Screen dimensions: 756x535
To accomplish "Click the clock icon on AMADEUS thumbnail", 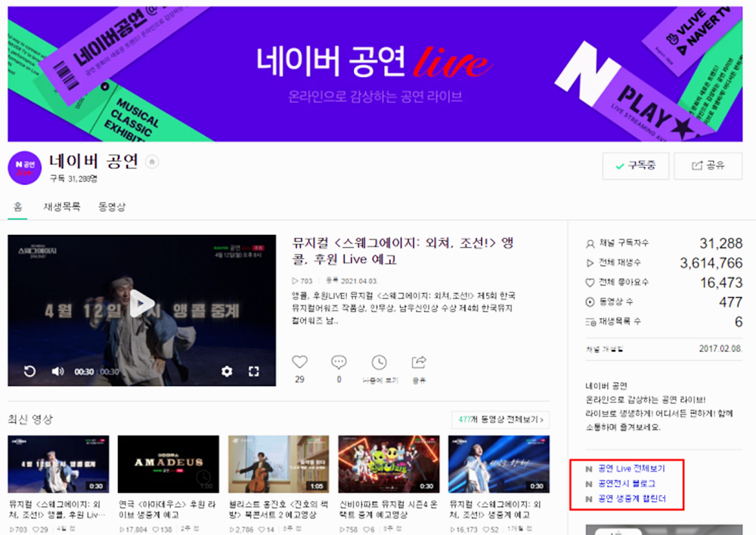I will (203, 477).
